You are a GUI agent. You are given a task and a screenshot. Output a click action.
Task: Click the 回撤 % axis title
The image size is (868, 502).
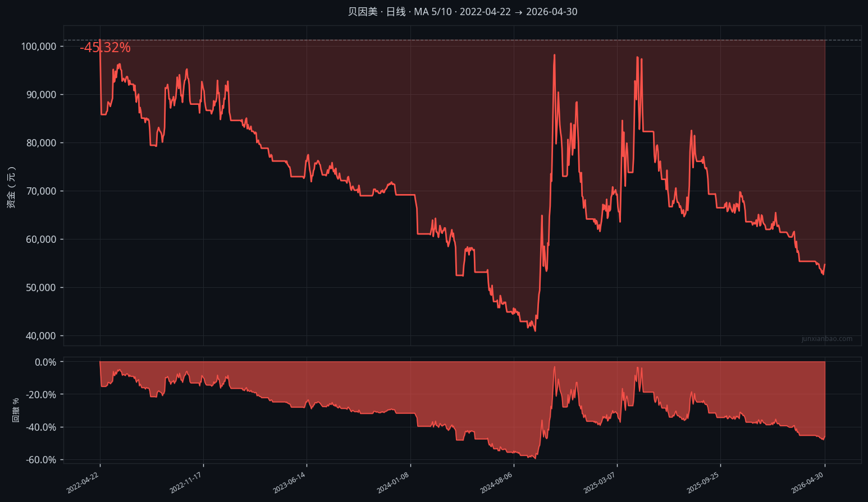[x=16, y=410]
